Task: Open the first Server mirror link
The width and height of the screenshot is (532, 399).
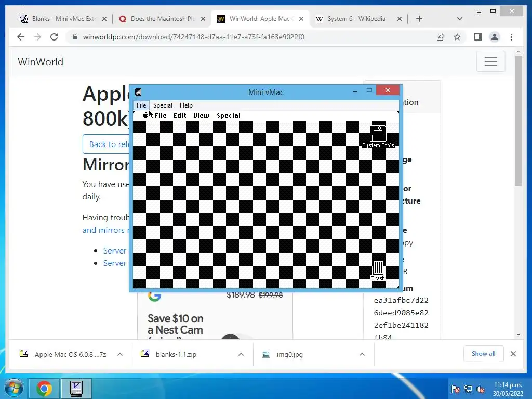Action: click(x=115, y=251)
